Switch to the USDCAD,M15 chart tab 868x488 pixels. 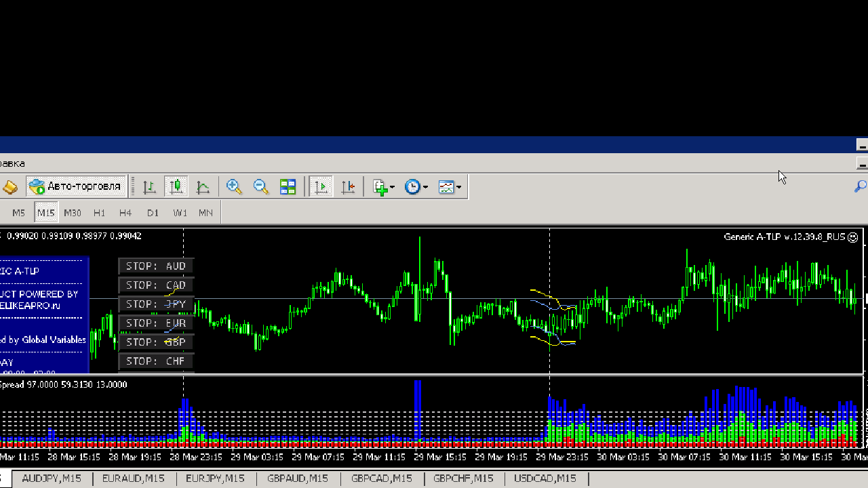coord(545,479)
